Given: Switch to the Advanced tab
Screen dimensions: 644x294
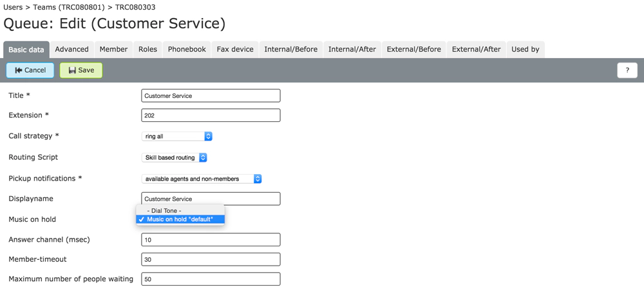Looking at the screenshot, I should coord(71,50).
